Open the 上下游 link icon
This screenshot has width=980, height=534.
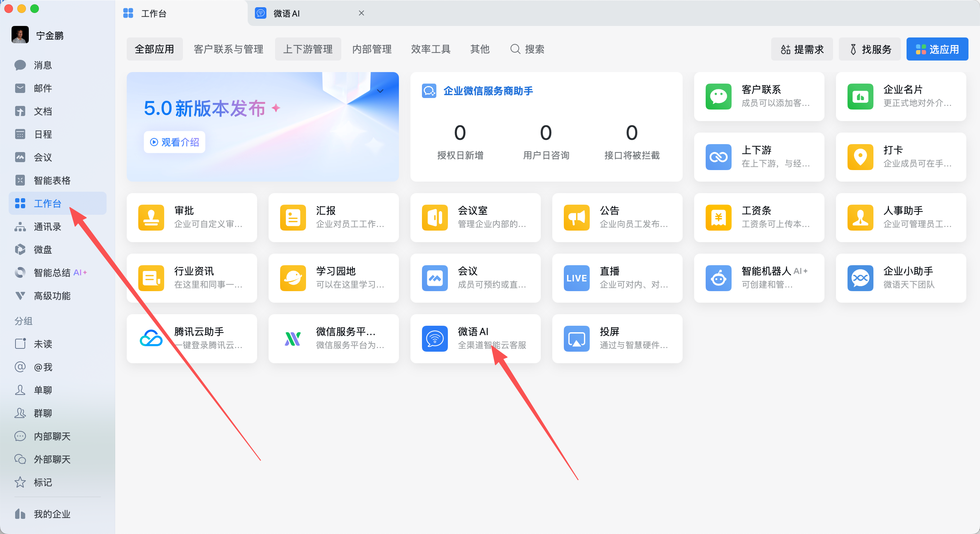(x=719, y=157)
